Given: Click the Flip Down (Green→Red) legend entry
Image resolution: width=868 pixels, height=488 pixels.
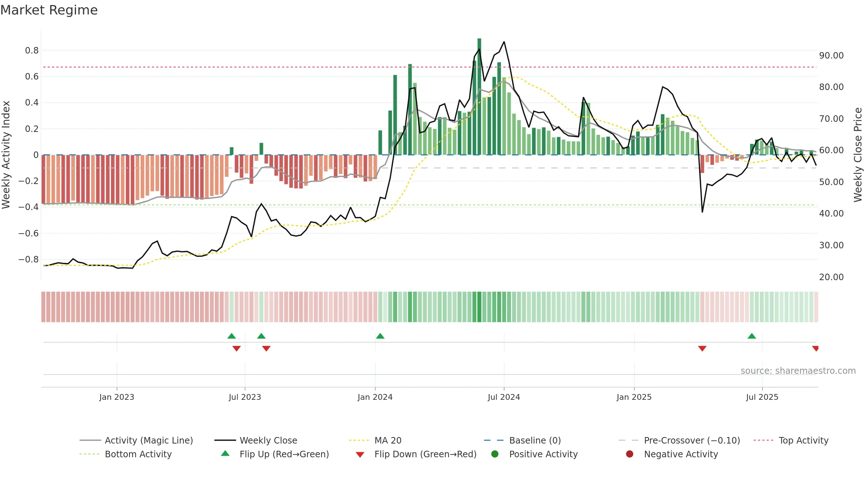Looking at the screenshot, I should pyautogui.click(x=416, y=454).
